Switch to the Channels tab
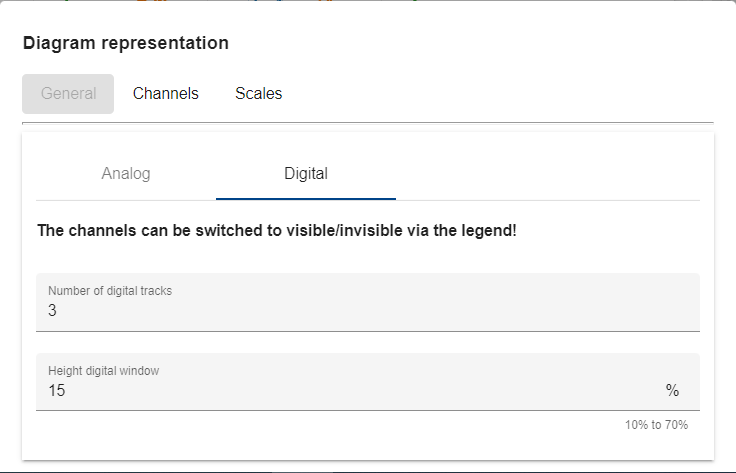Screen dimensions: 736x473 point(166,93)
